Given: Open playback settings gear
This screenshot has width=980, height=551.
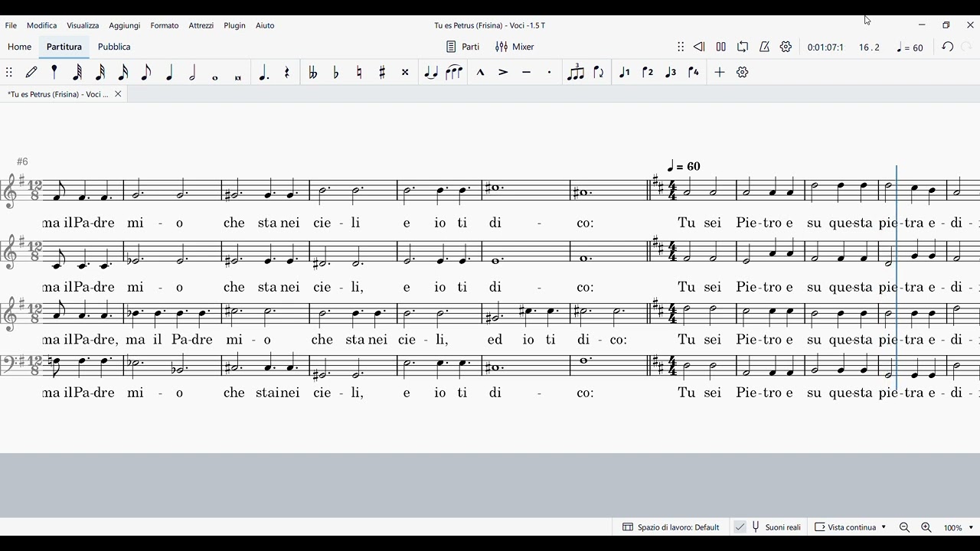Looking at the screenshot, I should [786, 47].
